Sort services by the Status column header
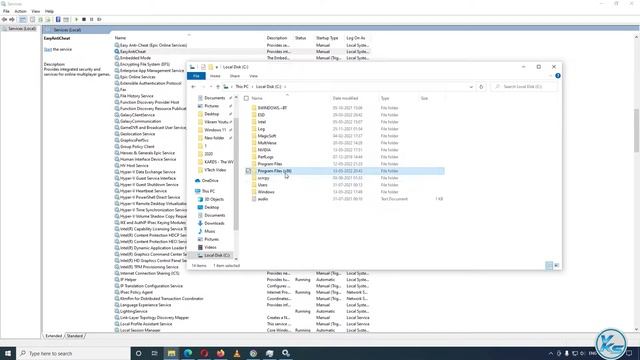This screenshot has height=360, width=640. pyautogui.click(x=300, y=38)
